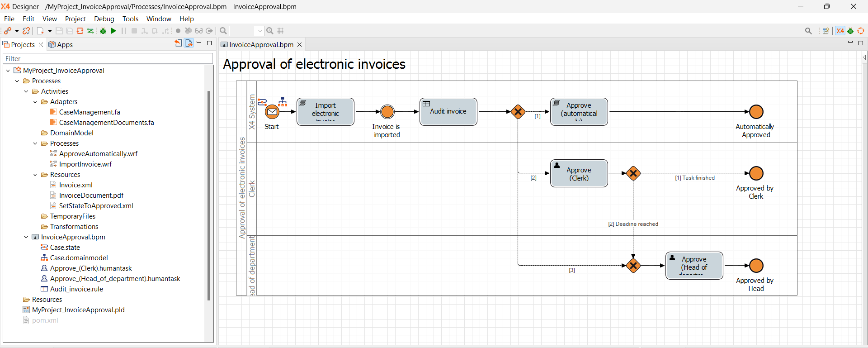Click the zoom in magnifier icon
This screenshot has height=348, width=868.
click(x=270, y=31)
